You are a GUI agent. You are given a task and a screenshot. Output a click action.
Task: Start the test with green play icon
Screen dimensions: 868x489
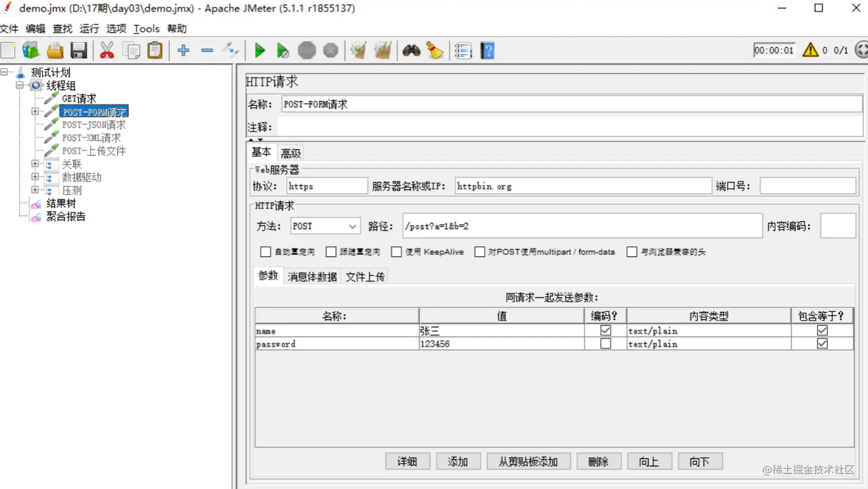point(259,51)
